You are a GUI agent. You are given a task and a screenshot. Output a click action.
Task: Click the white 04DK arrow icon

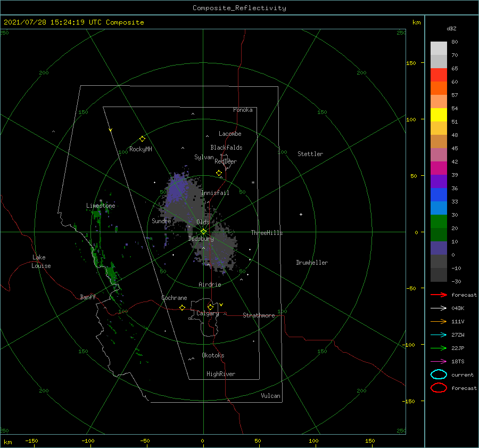tap(439, 308)
